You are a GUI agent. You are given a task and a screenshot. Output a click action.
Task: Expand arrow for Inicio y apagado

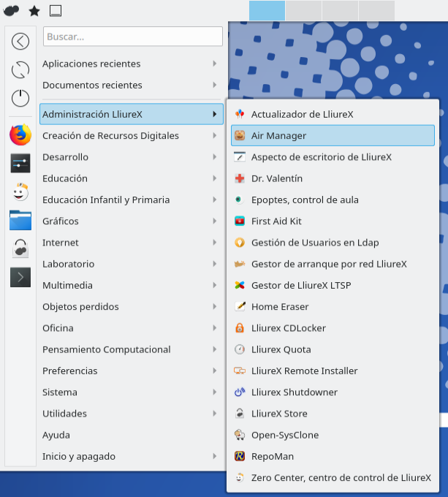coord(214,456)
